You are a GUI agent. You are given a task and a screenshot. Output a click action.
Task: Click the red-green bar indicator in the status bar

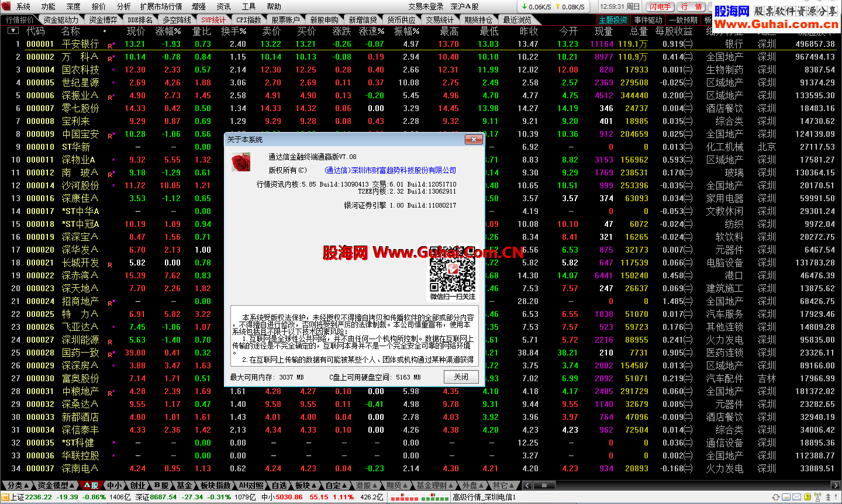(419, 498)
